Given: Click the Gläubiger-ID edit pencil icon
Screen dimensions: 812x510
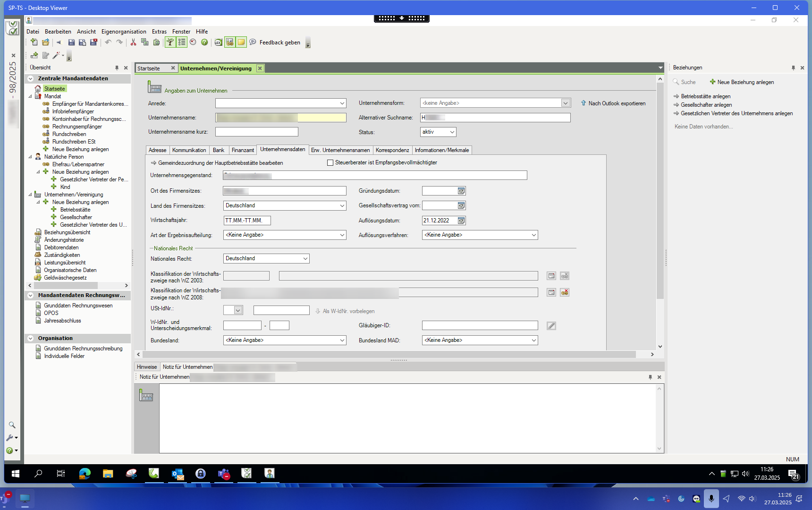Looking at the screenshot, I should click(x=551, y=326).
